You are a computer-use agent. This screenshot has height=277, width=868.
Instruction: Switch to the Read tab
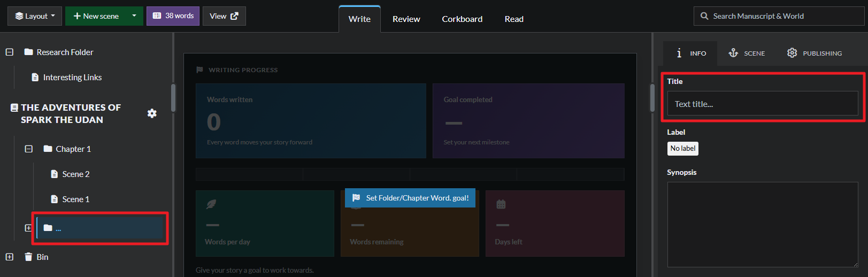point(514,19)
